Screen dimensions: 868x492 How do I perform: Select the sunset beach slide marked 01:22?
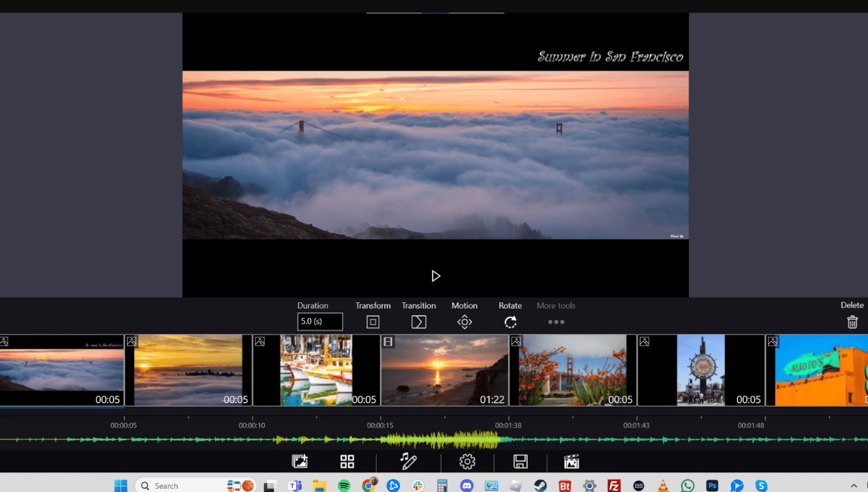pyautogui.click(x=445, y=370)
